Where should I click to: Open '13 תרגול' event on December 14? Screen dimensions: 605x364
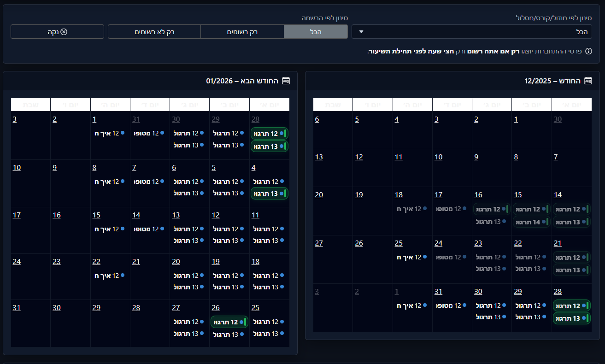coord(571,222)
